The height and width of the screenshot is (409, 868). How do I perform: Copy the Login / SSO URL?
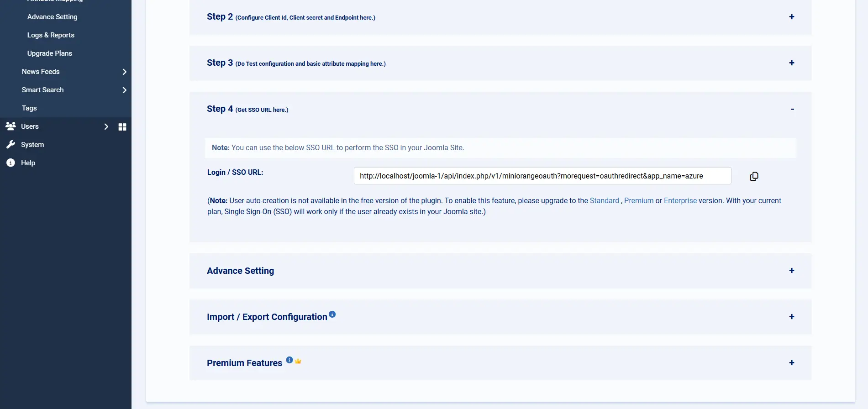[754, 176]
